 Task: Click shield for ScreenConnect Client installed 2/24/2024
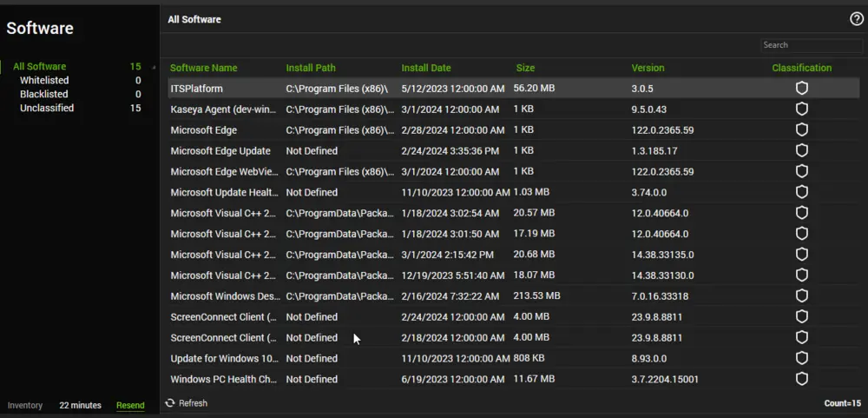pyautogui.click(x=801, y=317)
